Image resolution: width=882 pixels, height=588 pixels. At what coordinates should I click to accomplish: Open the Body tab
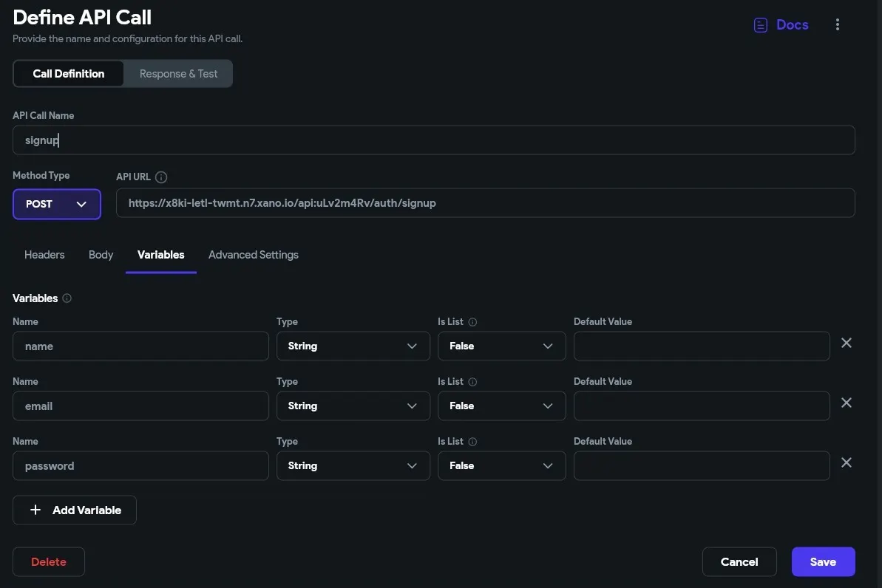pos(101,255)
